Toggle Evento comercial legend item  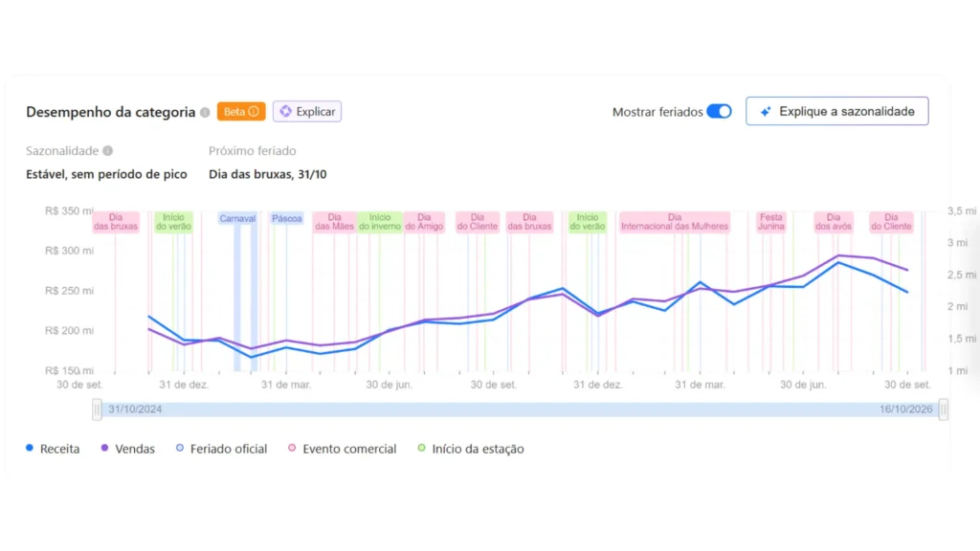click(x=342, y=449)
